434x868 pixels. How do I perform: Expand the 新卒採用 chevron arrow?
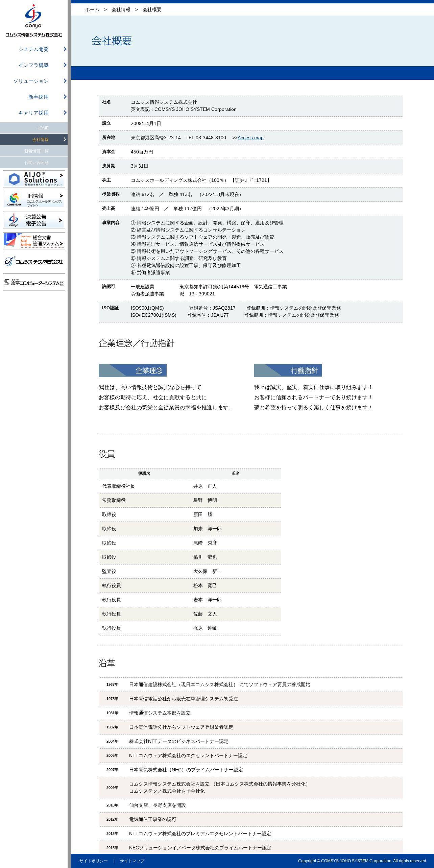[x=65, y=97]
